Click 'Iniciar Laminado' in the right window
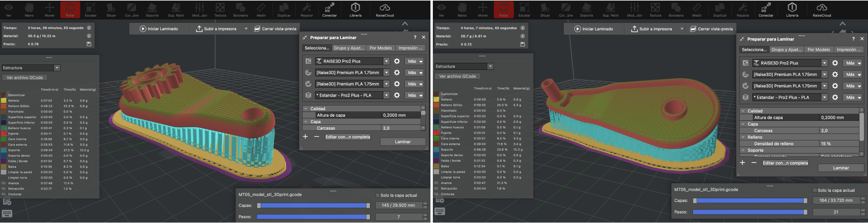 coord(593,29)
